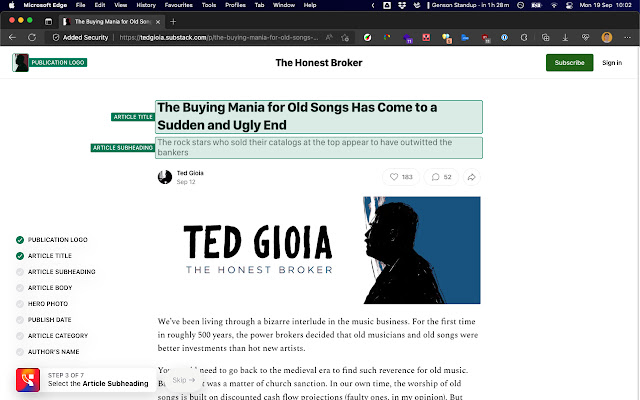Screen dimensions: 640x400
Task: Click the Ted Gioia author name
Action: 190,173
